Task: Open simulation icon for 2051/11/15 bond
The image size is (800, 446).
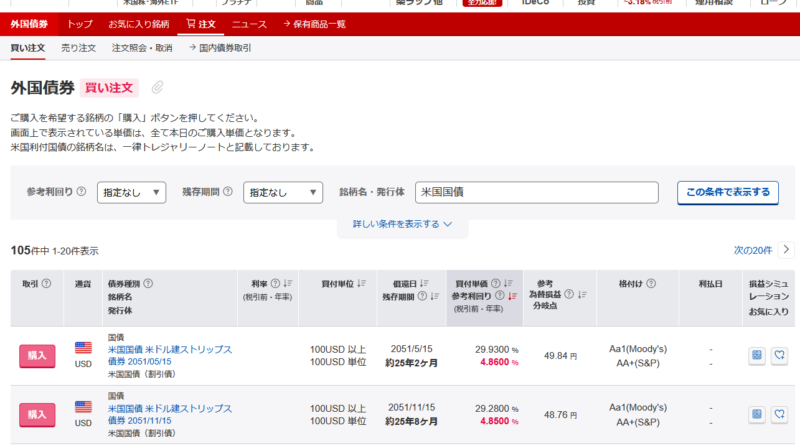Action: pyautogui.click(x=757, y=414)
